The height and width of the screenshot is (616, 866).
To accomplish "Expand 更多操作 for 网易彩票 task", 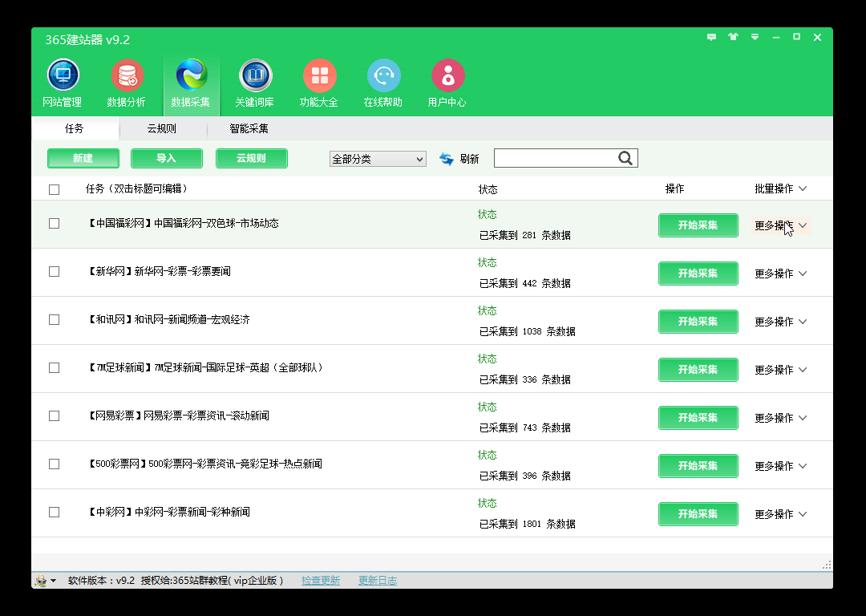I will click(x=780, y=418).
